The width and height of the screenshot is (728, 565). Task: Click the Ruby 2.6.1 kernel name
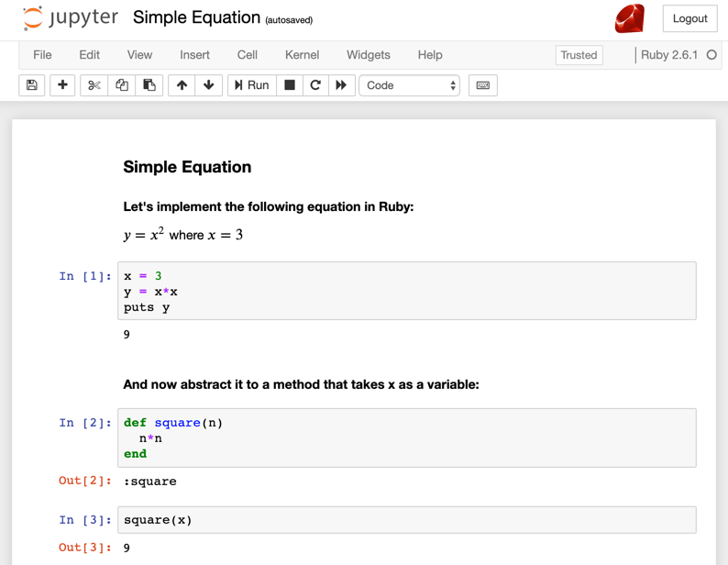point(669,55)
